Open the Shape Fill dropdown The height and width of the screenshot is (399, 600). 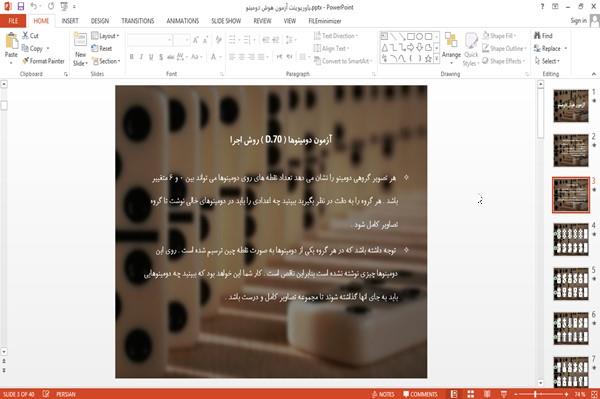pos(499,36)
